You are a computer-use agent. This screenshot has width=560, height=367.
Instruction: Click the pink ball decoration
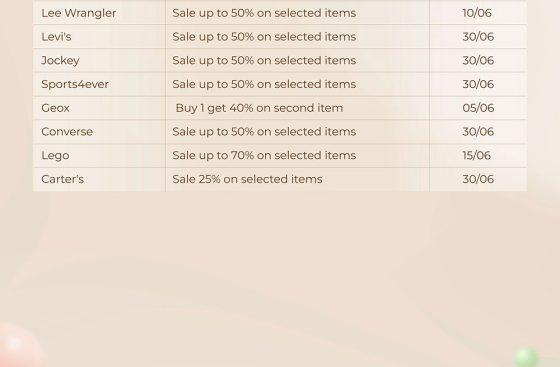coord(21,345)
